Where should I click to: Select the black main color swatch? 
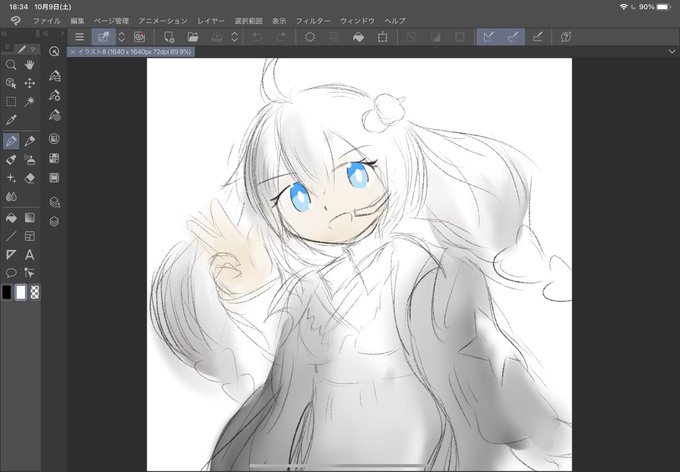click(x=7, y=292)
